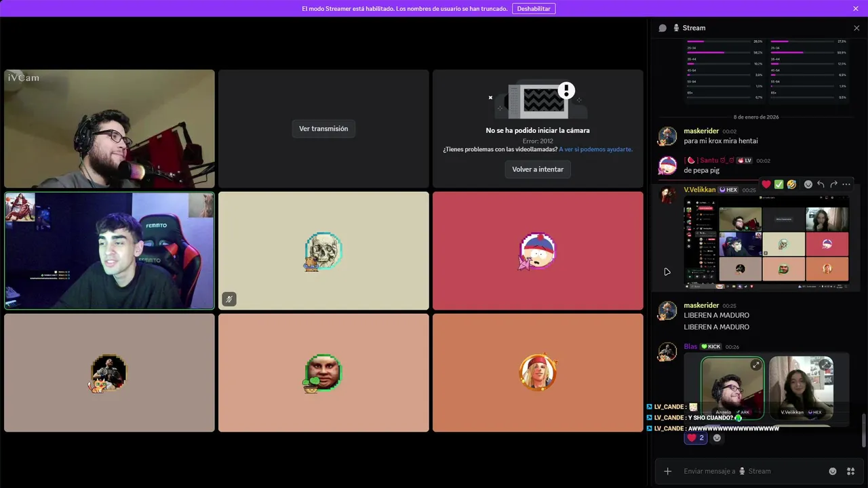Click the Stream chat title

694,28
